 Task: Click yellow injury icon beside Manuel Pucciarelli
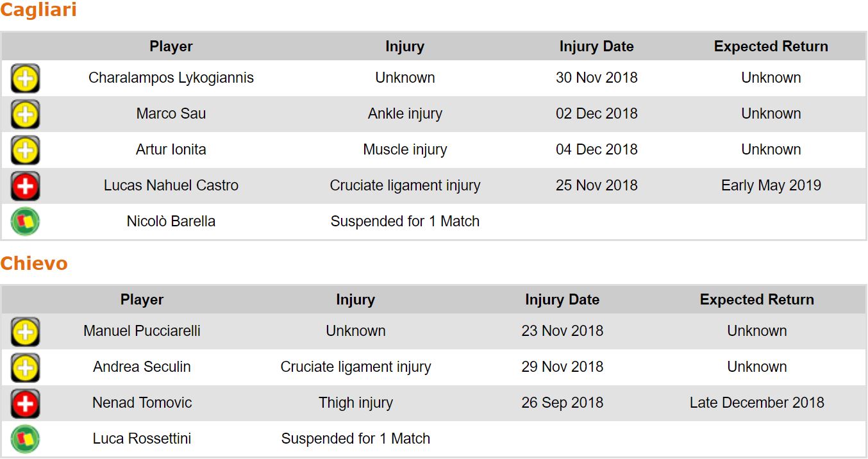click(25, 332)
